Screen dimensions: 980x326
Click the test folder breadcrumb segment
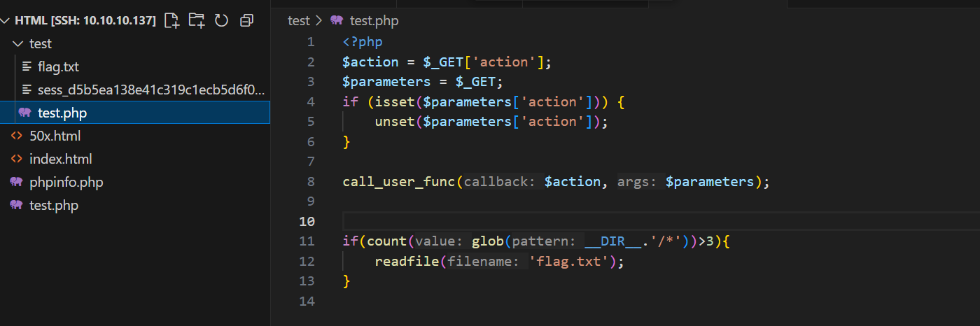point(298,20)
